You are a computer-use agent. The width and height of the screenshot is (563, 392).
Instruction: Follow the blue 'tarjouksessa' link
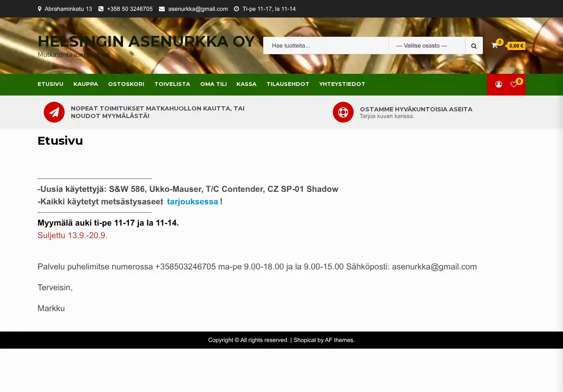coord(192,202)
